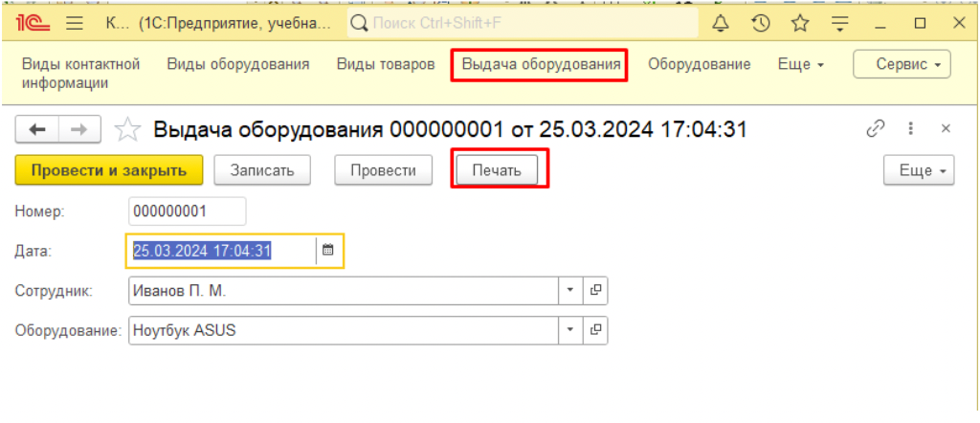Screen dimensions: 980x423
Task: Open the main hamburger menu
Action: [75, 24]
